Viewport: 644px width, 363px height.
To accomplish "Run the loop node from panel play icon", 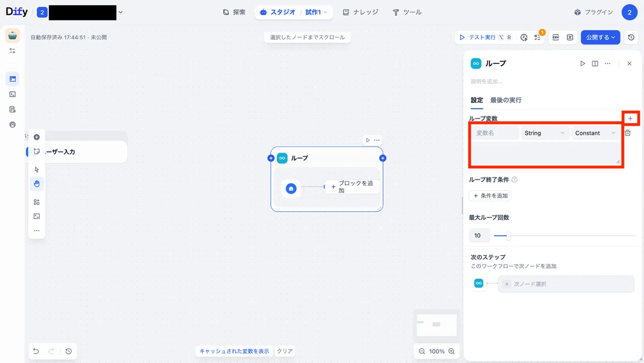I will click(x=583, y=63).
